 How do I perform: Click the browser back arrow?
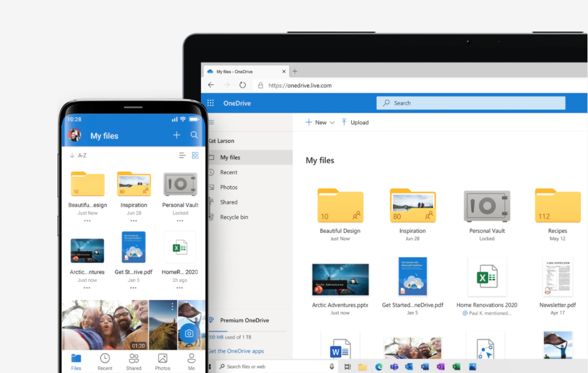coord(211,85)
